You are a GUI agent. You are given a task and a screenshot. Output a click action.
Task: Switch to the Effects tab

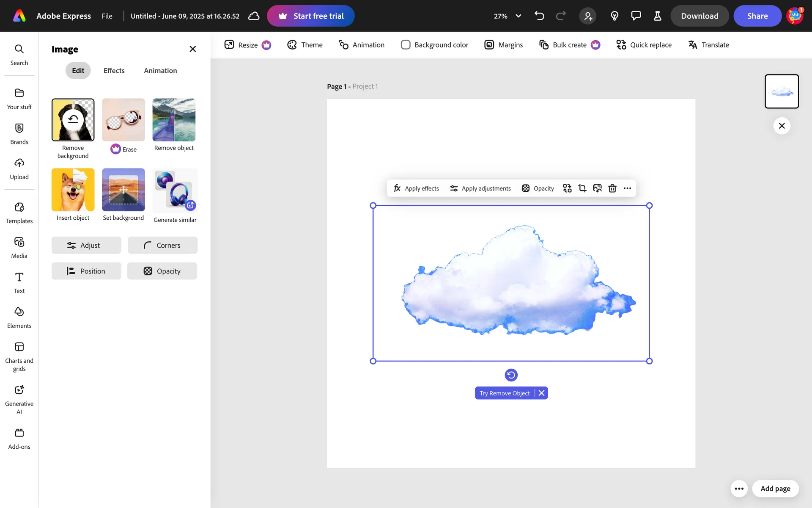pos(114,71)
